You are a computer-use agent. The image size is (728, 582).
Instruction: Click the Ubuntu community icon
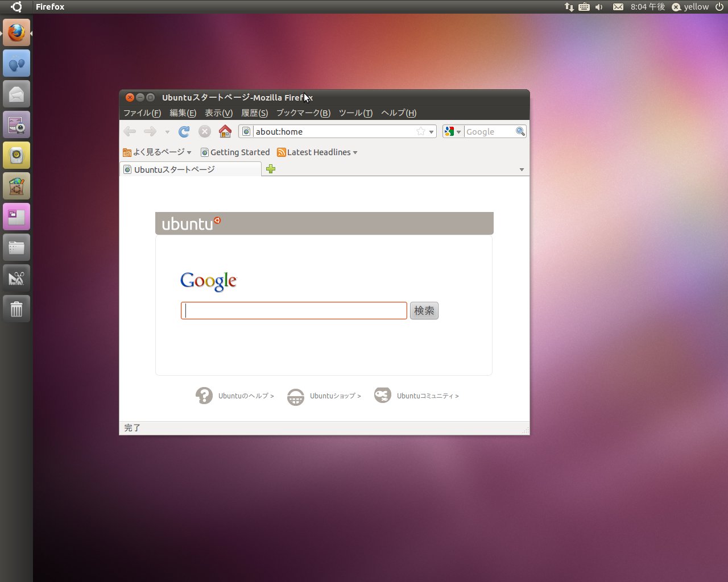[x=383, y=395]
